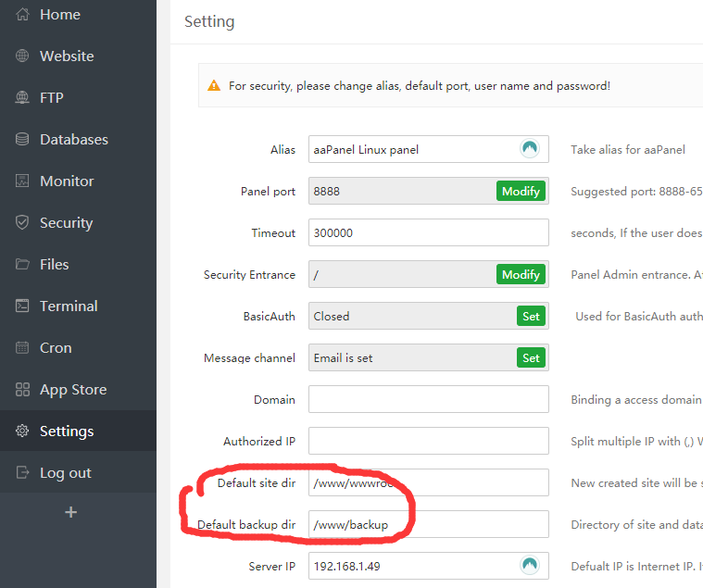
Task: Click the Terminal icon in sidebar
Action: (x=23, y=307)
